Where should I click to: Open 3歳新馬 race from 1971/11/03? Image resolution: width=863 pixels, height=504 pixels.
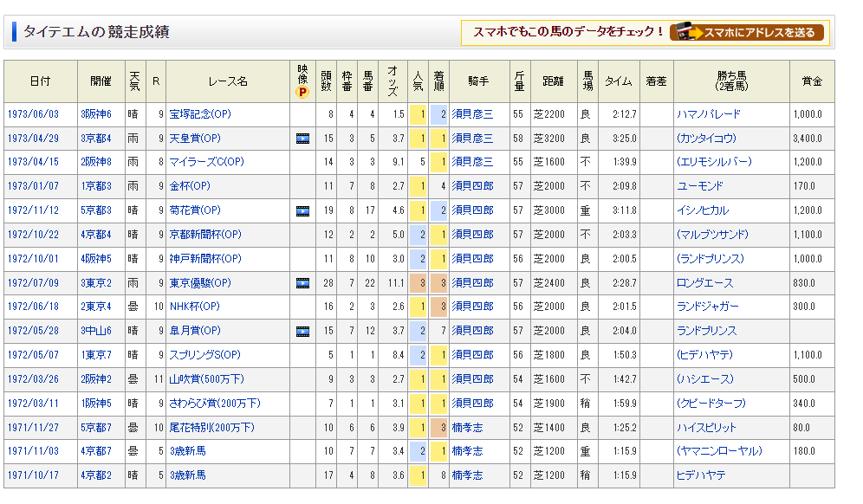point(188,451)
